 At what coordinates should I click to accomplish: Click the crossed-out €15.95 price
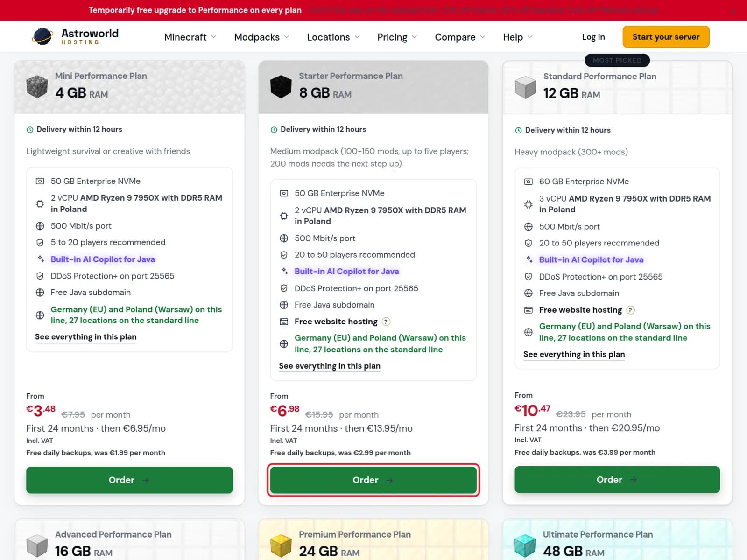(x=319, y=415)
